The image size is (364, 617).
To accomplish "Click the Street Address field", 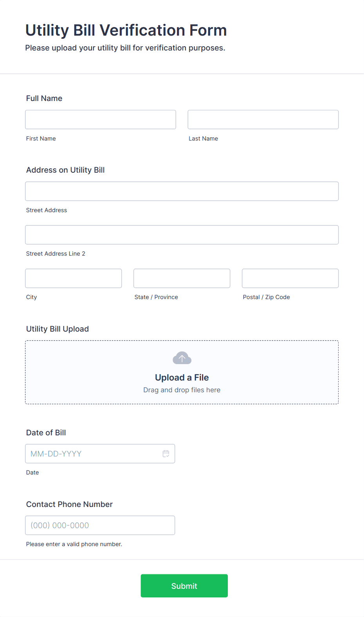I will pyautogui.click(x=182, y=191).
